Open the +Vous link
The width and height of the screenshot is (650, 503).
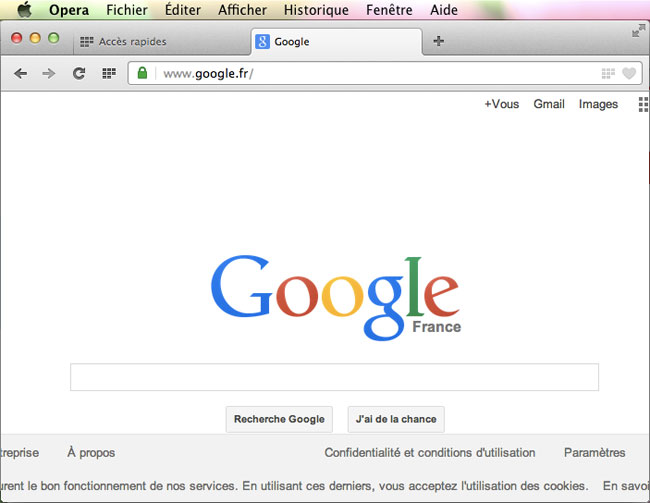502,104
